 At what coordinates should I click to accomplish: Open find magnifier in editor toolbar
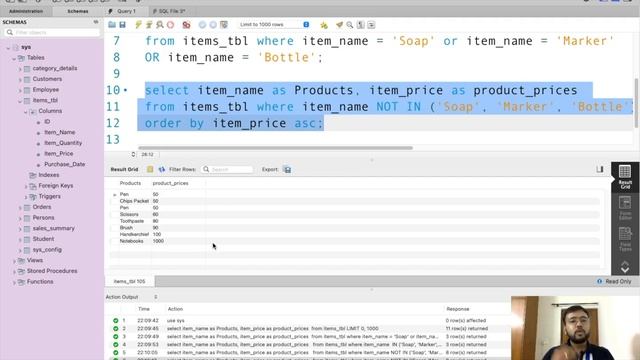point(350,24)
